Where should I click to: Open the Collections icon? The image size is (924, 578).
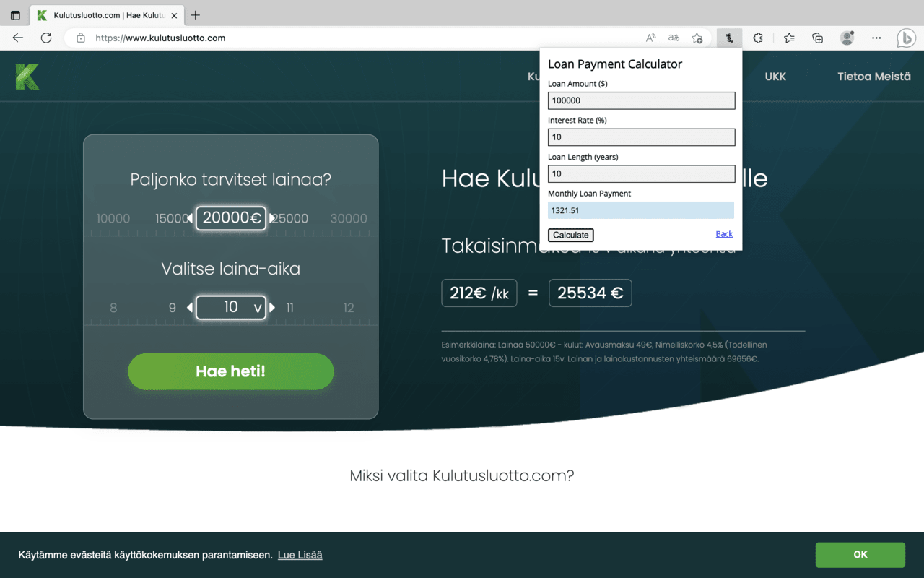(x=818, y=38)
